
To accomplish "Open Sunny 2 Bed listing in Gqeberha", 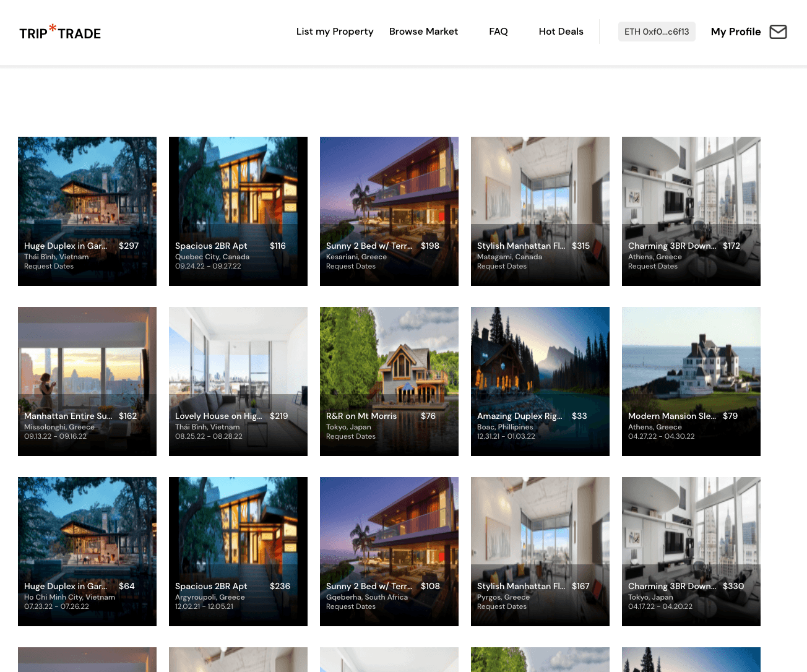I will pos(389,551).
